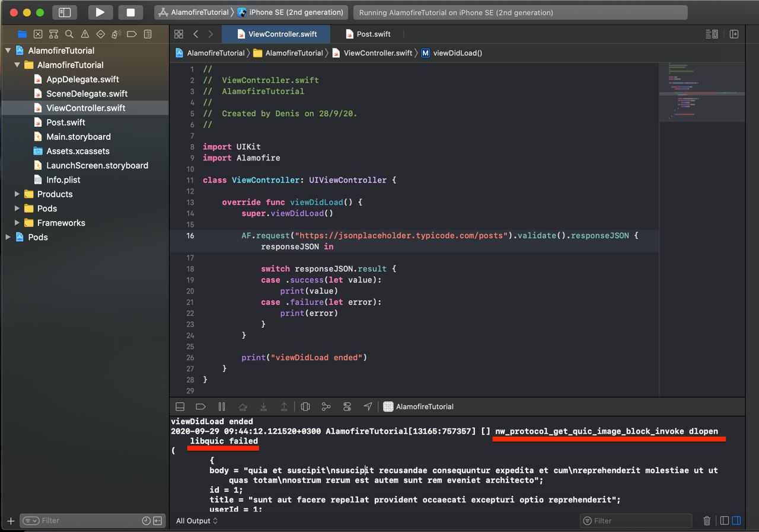The image size is (759, 532).
Task: Go back in editor history
Action: click(196, 34)
